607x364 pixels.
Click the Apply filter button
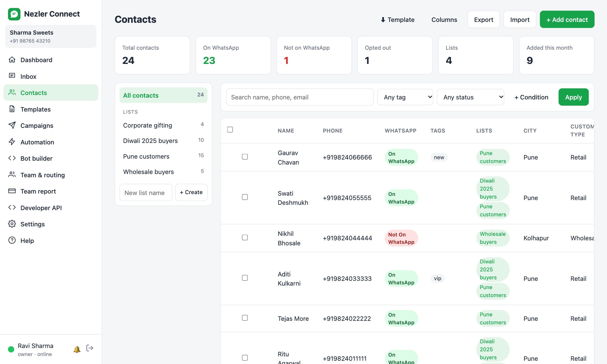point(574,97)
